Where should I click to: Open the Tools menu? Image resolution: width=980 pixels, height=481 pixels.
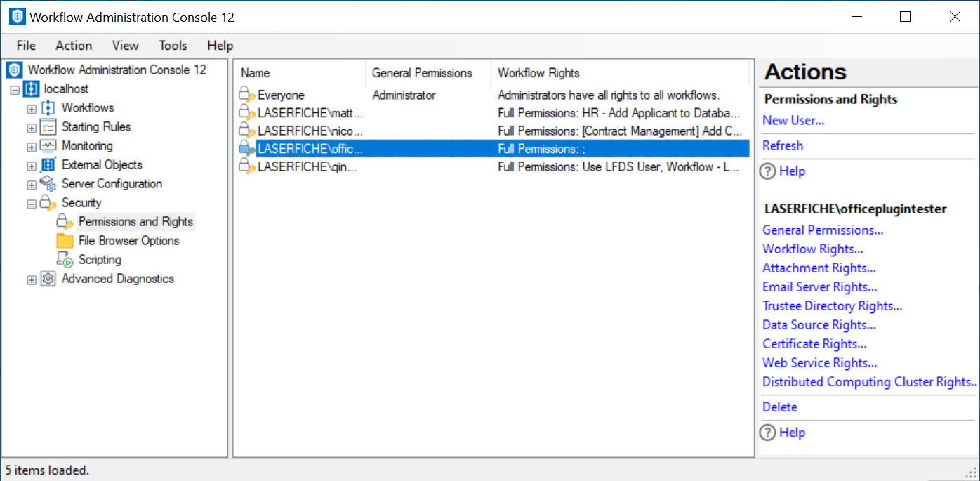coord(173,46)
